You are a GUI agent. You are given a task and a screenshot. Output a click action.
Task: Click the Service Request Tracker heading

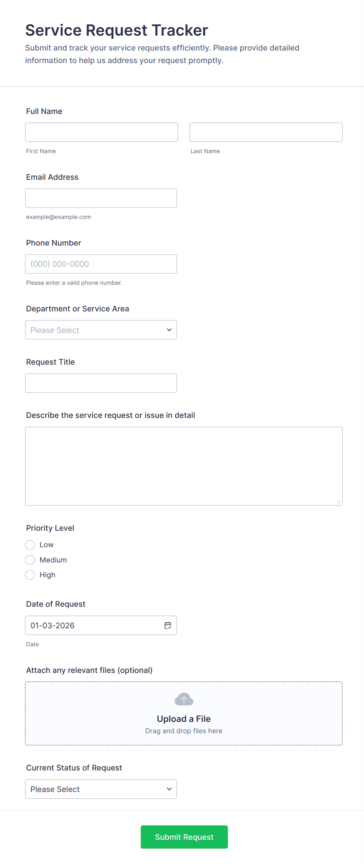117,30
